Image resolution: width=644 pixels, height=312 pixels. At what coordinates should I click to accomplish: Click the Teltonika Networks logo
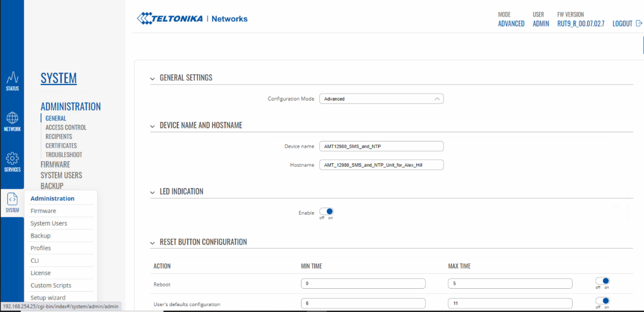pos(192,19)
